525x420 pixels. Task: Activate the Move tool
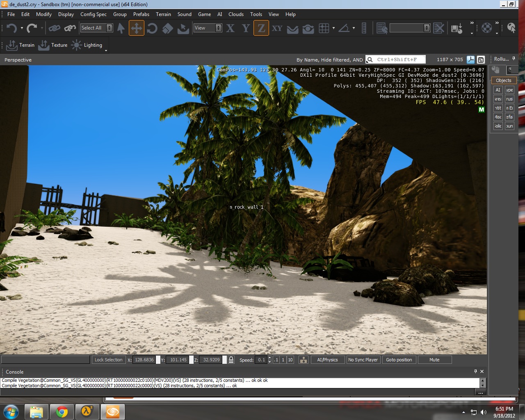point(137,28)
